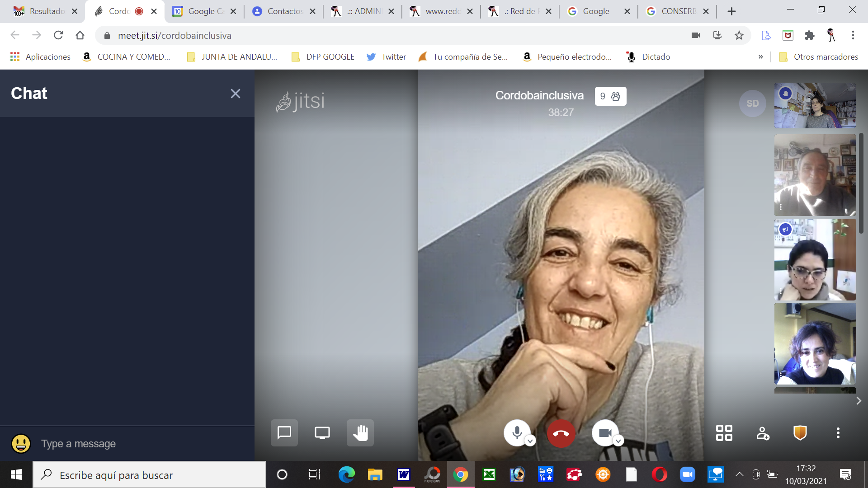Toggle the chat panel button

click(x=284, y=433)
